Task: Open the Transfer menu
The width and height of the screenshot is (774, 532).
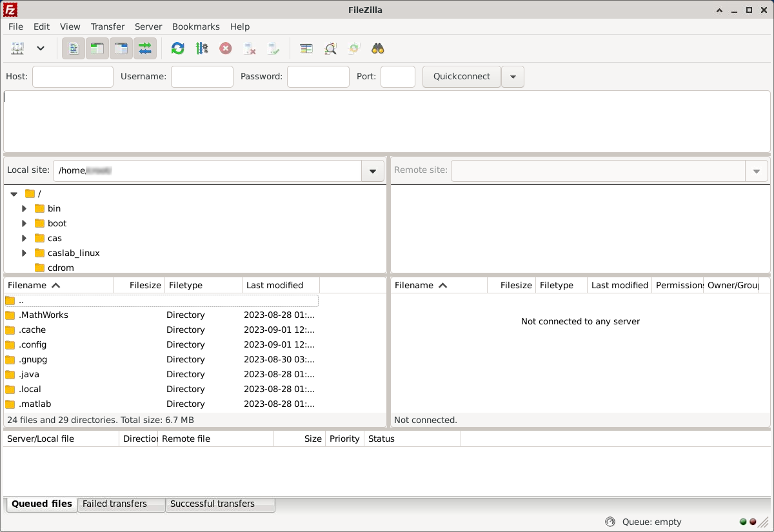Action: pos(108,26)
